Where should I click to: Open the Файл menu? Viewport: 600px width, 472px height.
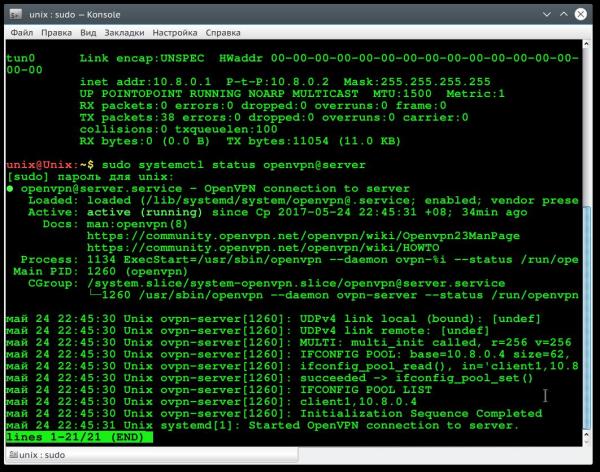pyautogui.click(x=22, y=33)
